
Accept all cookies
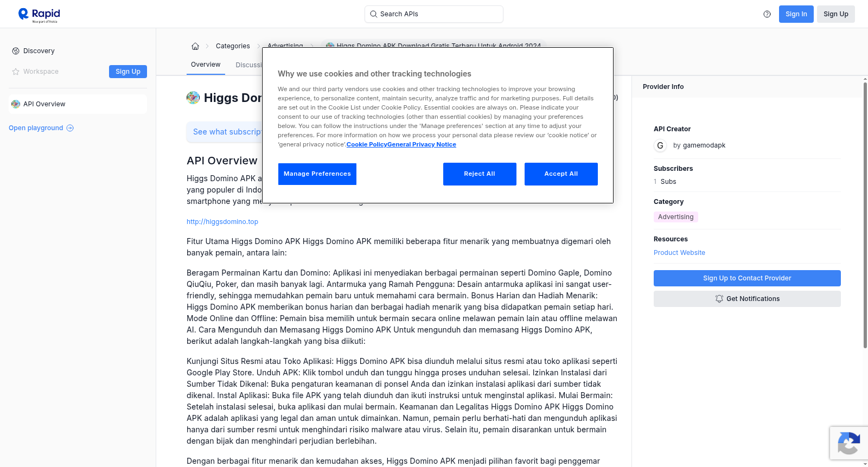[561, 174]
